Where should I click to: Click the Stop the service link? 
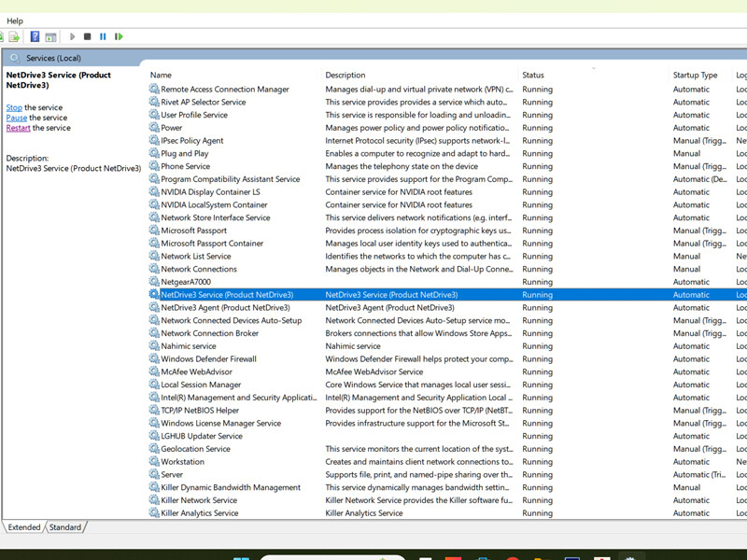14,107
